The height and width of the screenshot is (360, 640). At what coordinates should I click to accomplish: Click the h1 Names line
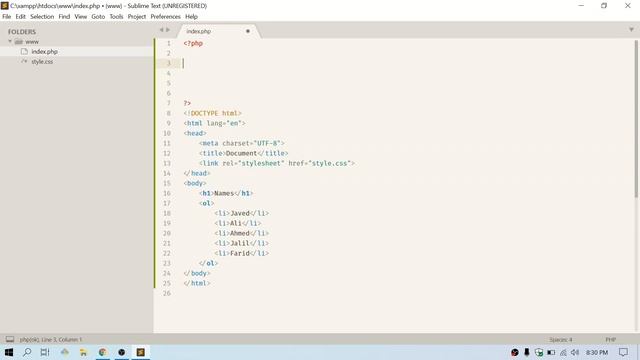(226, 193)
